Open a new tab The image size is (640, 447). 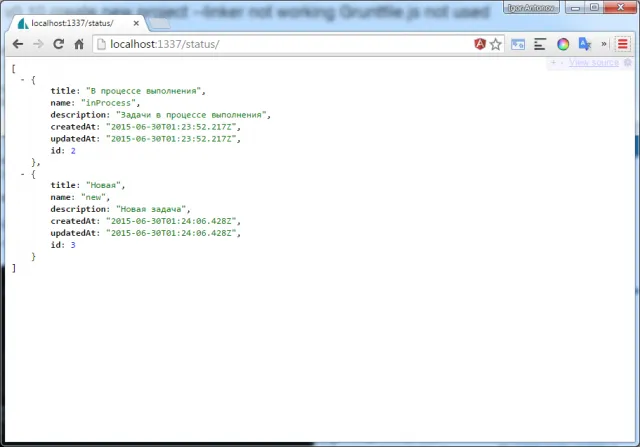[159, 24]
